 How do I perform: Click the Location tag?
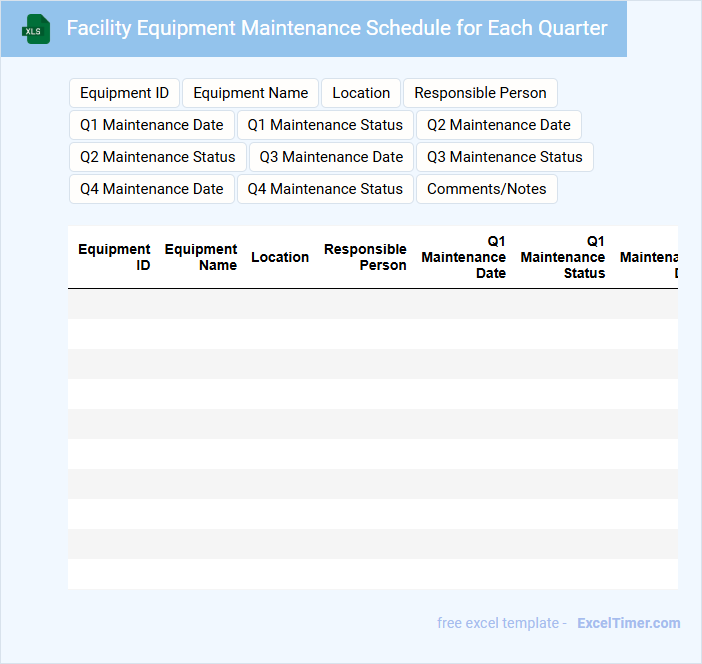pos(361,93)
